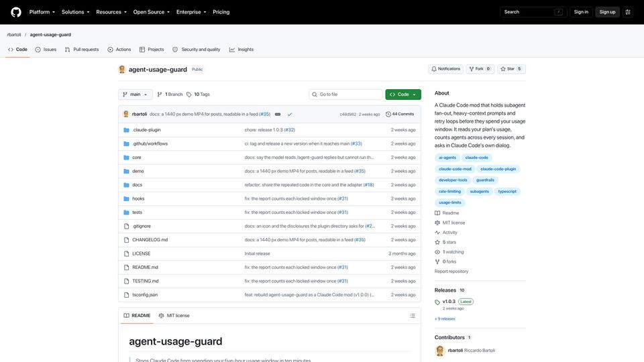Open the tsconfig.json file

point(145,295)
